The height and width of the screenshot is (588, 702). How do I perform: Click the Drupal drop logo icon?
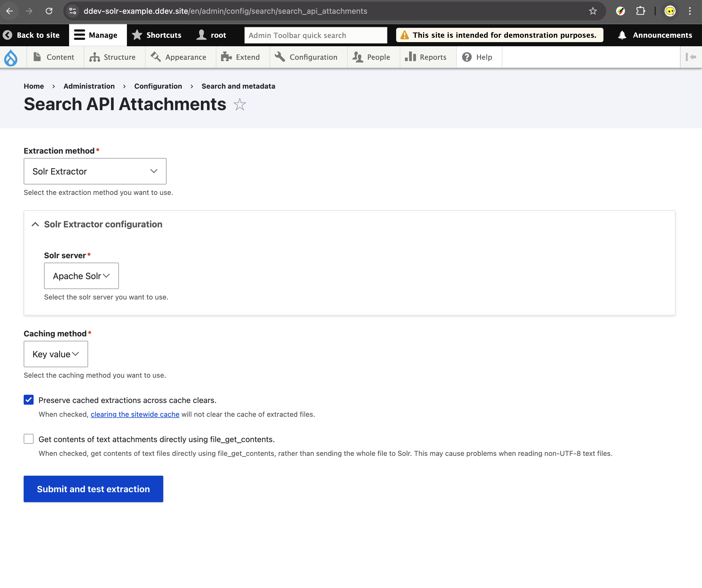pos(11,58)
